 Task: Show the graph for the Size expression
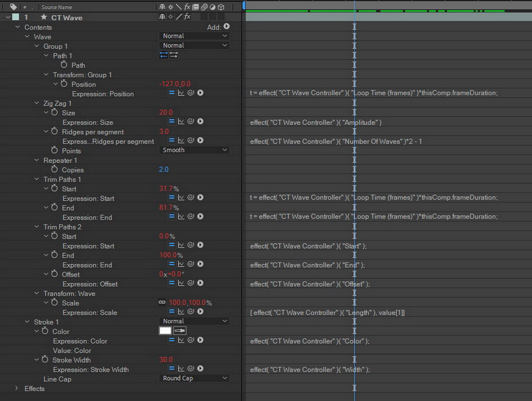coord(181,122)
